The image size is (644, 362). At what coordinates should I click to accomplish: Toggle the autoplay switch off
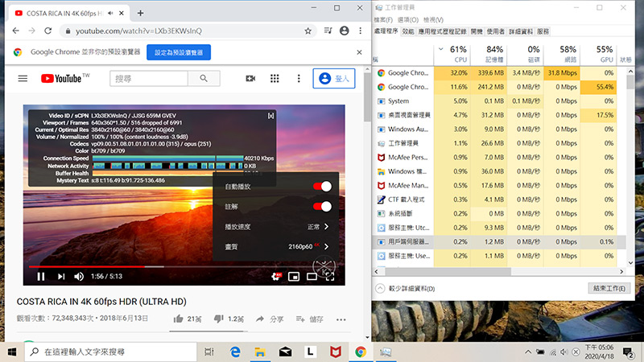(x=323, y=187)
